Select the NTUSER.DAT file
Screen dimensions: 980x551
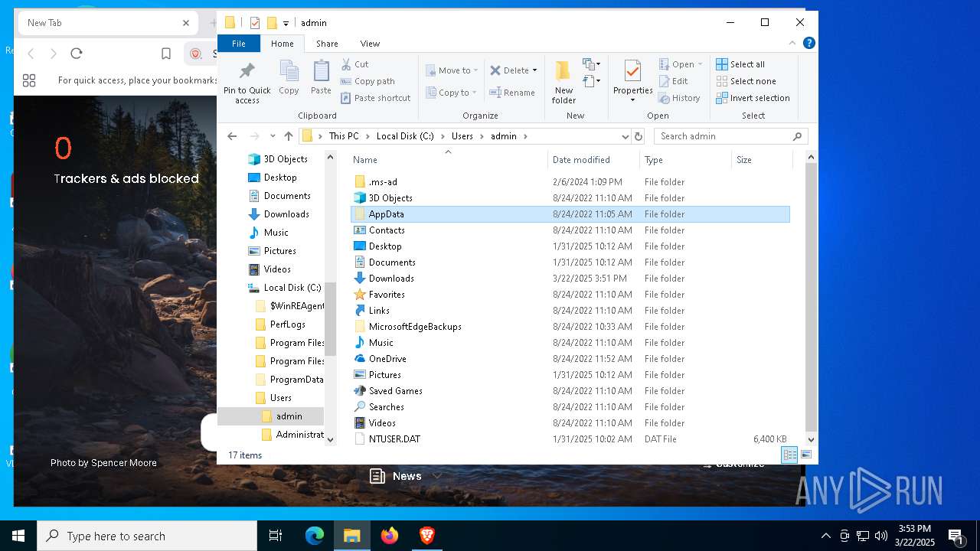point(570,439)
